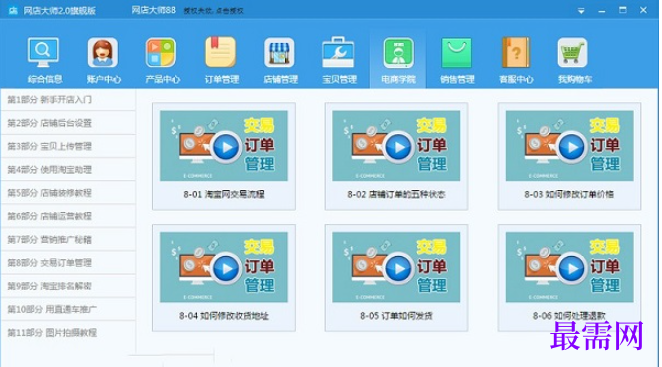
Task: Click the 8-06 如何处理退款 title
Action: [569, 316]
